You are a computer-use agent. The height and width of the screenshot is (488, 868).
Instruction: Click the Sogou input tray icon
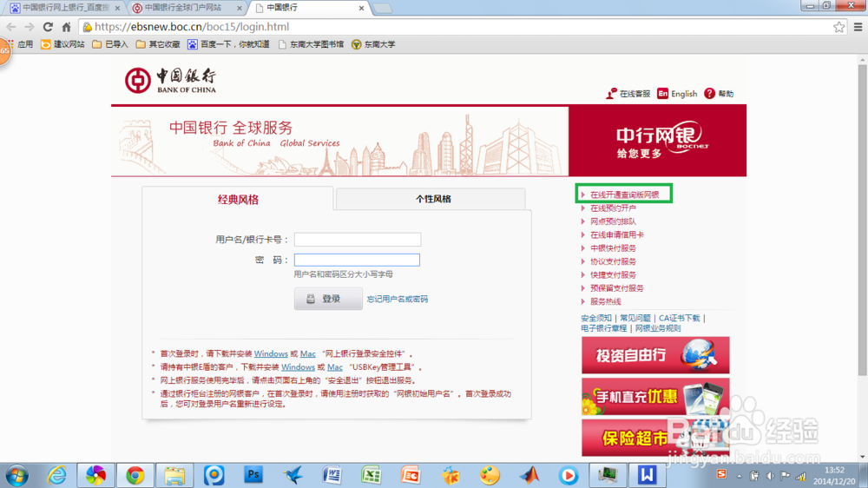pos(721,474)
